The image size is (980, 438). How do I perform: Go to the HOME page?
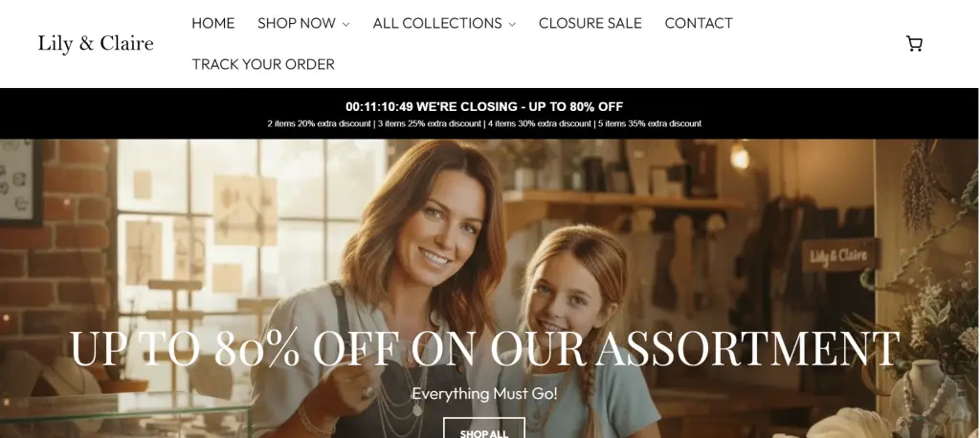coord(213,23)
